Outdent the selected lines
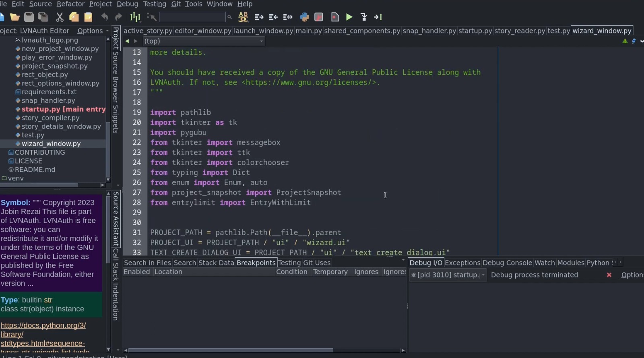 coord(273,17)
